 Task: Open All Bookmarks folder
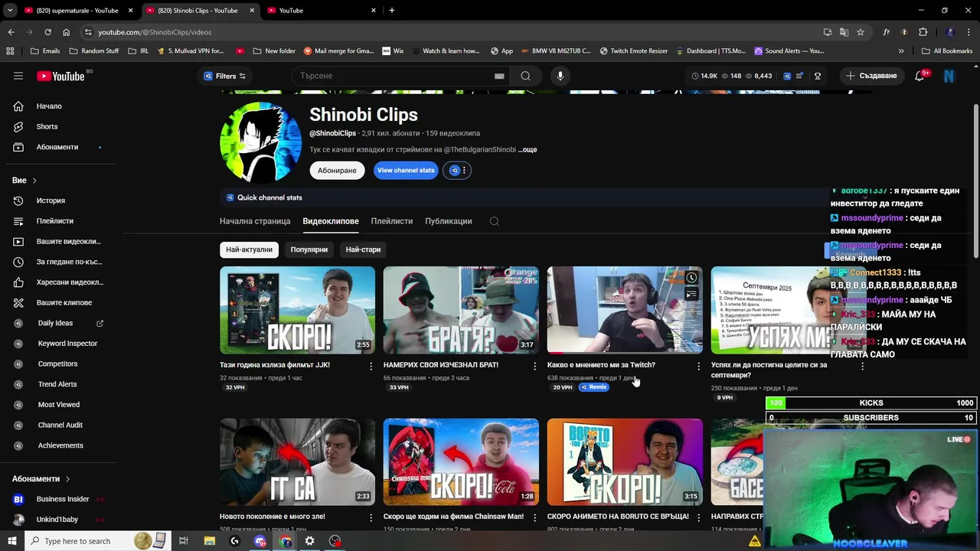[947, 51]
